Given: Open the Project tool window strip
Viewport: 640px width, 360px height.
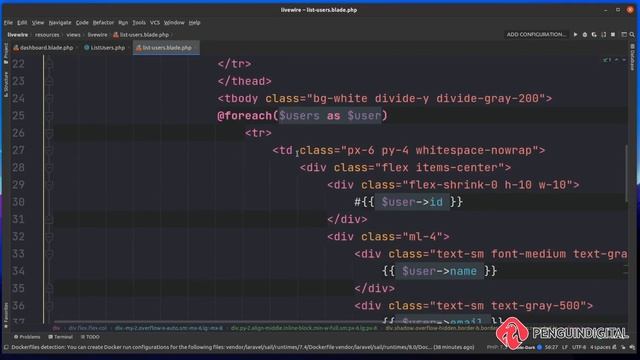Looking at the screenshot, I should click(6, 53).
